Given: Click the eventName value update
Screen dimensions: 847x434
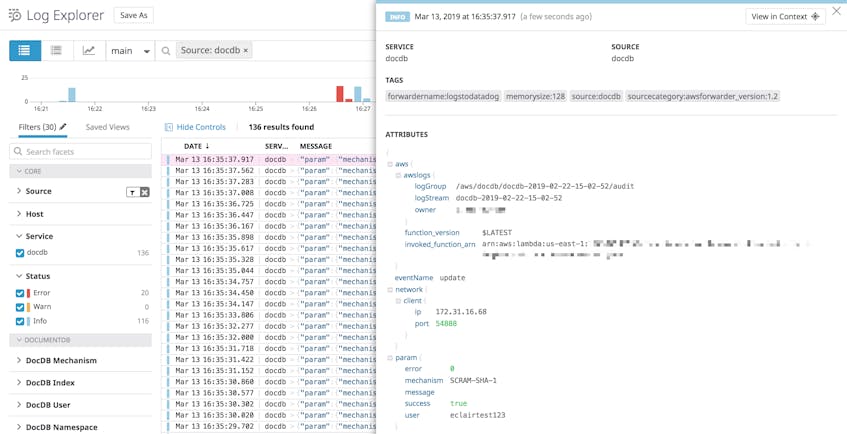Looking at the screenshot, I should [452, 278].
